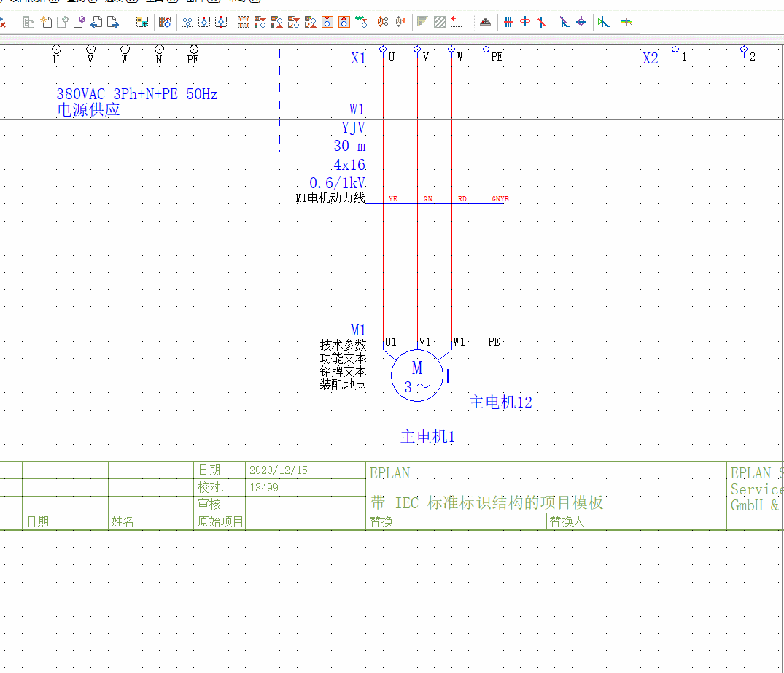Click the motor symbol circle M 3~

pos(417,376)
